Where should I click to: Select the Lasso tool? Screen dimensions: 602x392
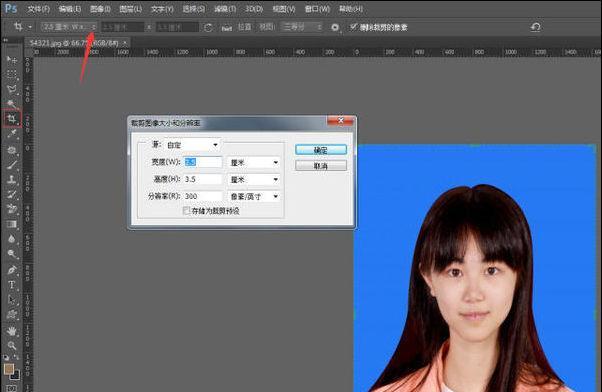pos(12,89)
